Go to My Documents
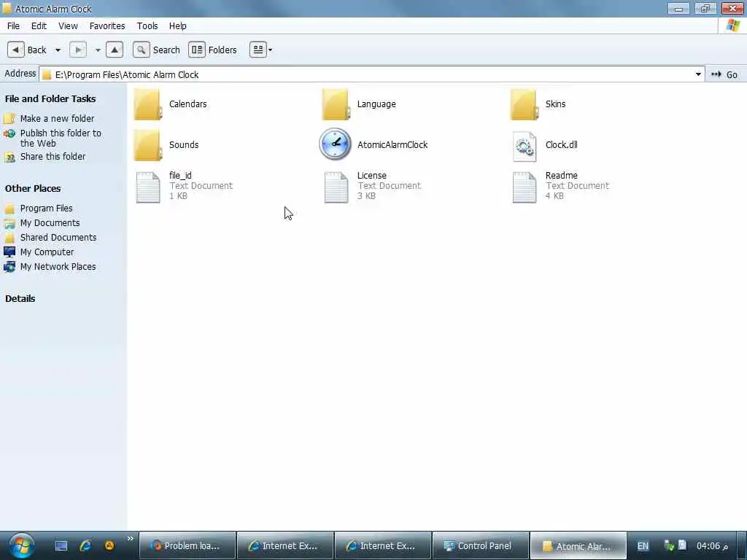Viewport: 747px width, 560px height. click(50, 223)
